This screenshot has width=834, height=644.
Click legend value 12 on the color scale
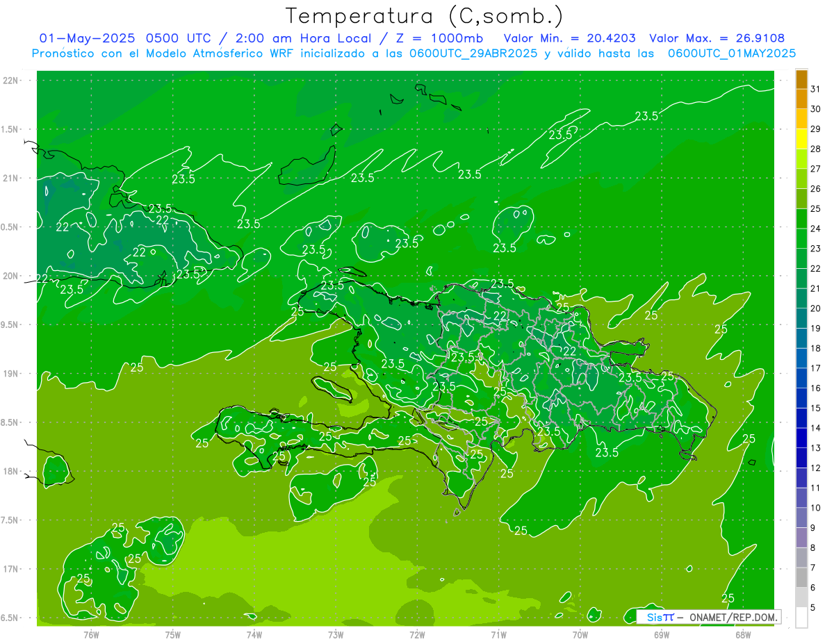pyautogui.click(x=815, y=468)
